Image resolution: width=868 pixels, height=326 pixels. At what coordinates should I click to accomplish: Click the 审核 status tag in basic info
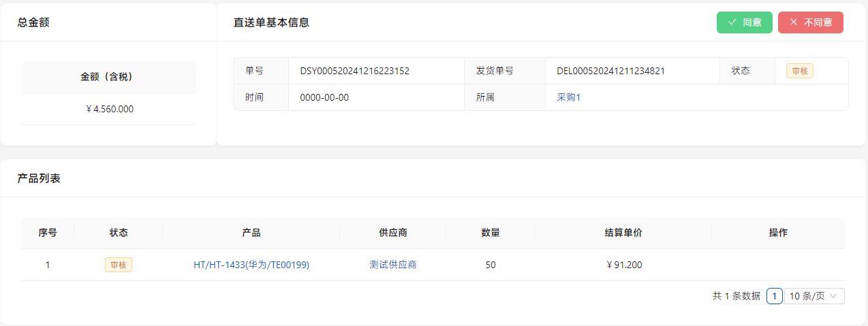coord(799,71)
